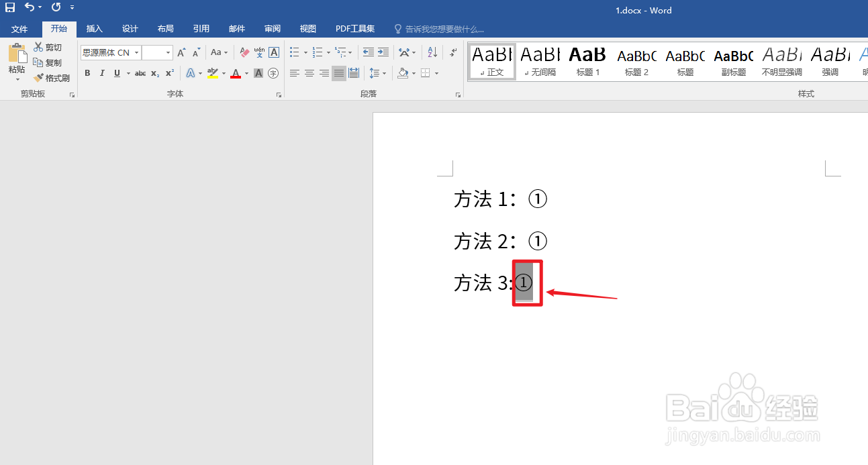Screen dimensions: 868x465
Task: Open the Customize Quick Access Toolbar arrow
Action: 72,8
